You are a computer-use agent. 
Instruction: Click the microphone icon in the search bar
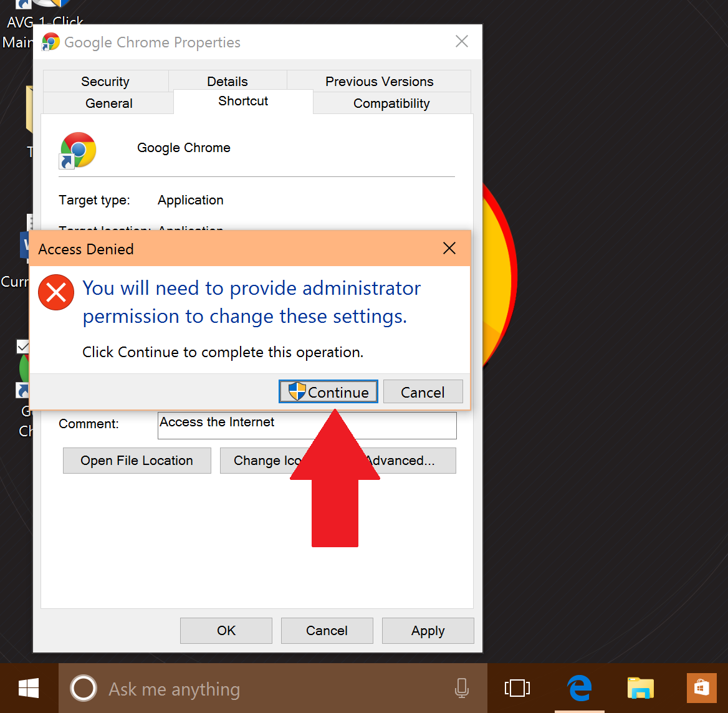461,688
